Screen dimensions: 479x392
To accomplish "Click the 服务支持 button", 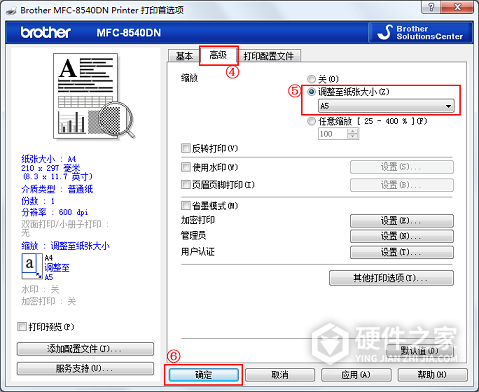I will click(85, 369).
